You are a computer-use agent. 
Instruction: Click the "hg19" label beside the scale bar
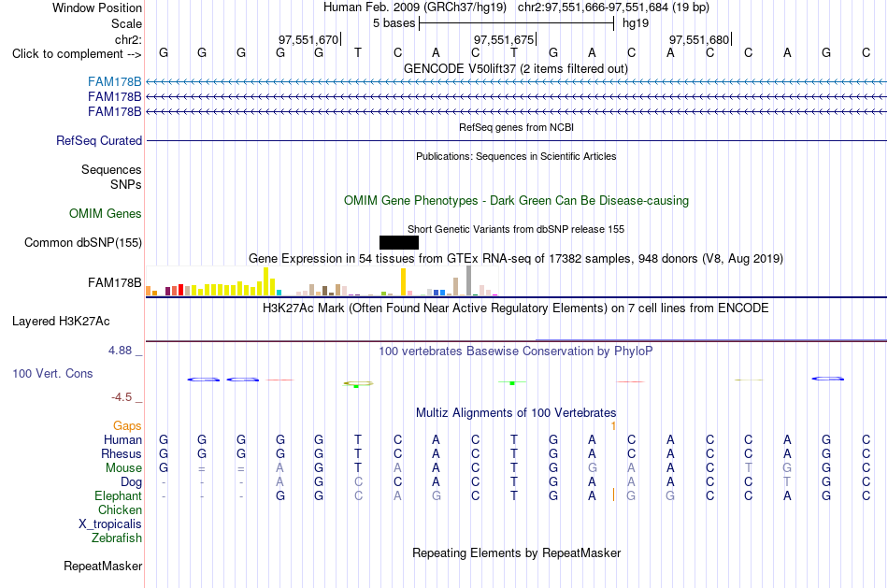636,23
